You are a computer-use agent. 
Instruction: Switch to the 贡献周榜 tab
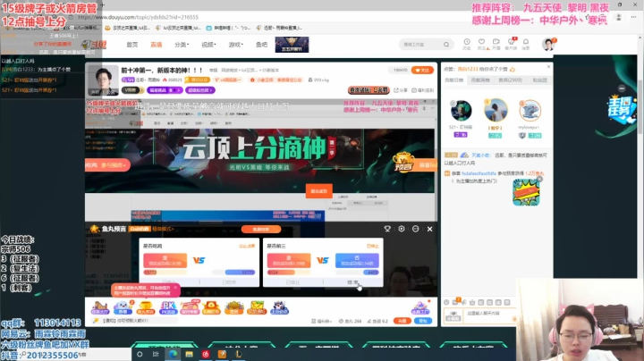[480, 80]
